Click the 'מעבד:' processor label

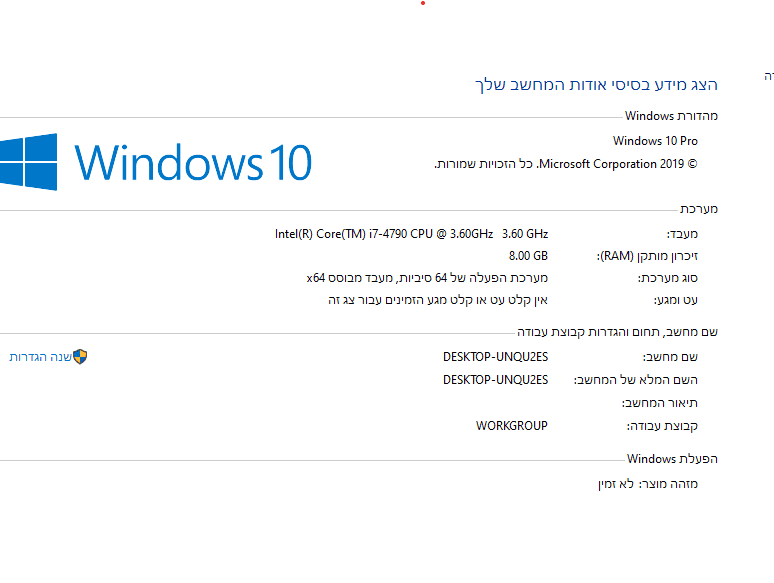[682, 234]
